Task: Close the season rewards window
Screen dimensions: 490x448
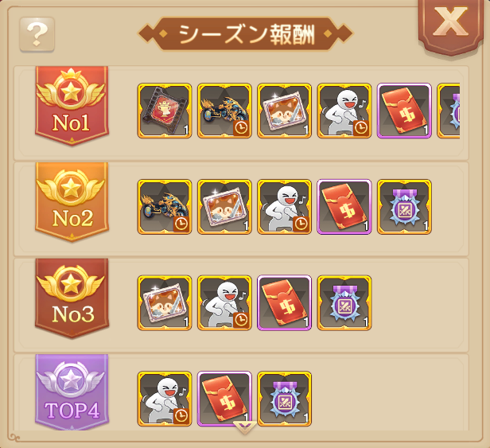Action: coord(450,23)
